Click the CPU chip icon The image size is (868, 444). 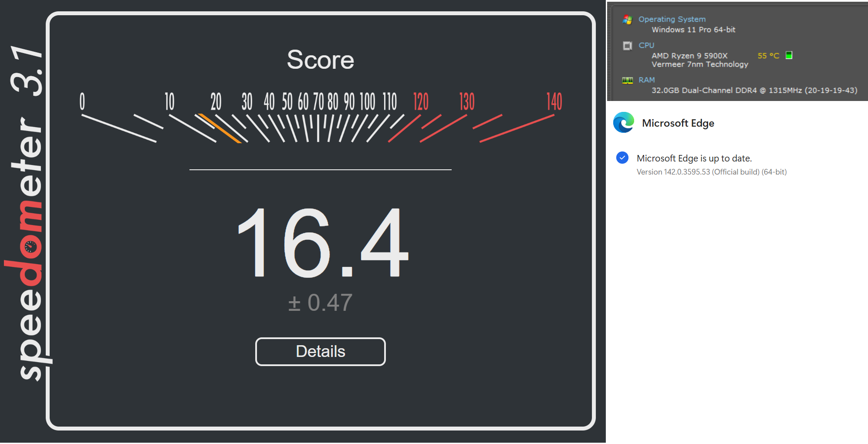pyautogui.click(x=628, y=46)
